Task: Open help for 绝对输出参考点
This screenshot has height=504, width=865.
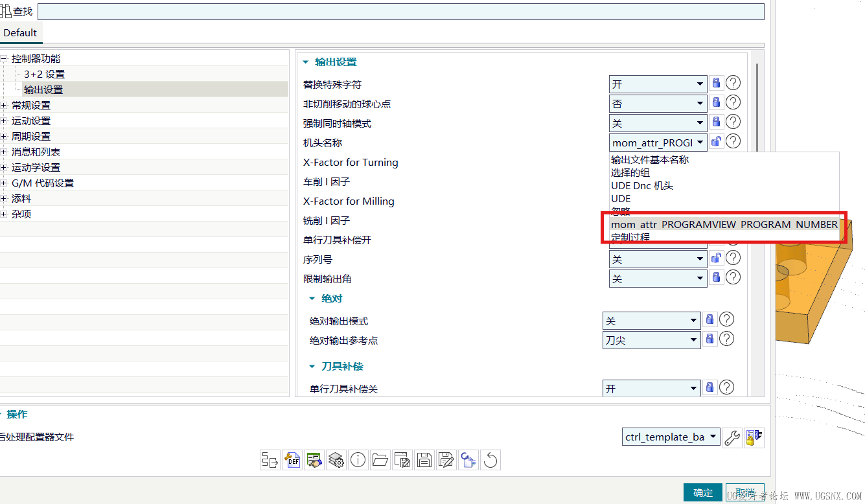Action: coord(727,339)
